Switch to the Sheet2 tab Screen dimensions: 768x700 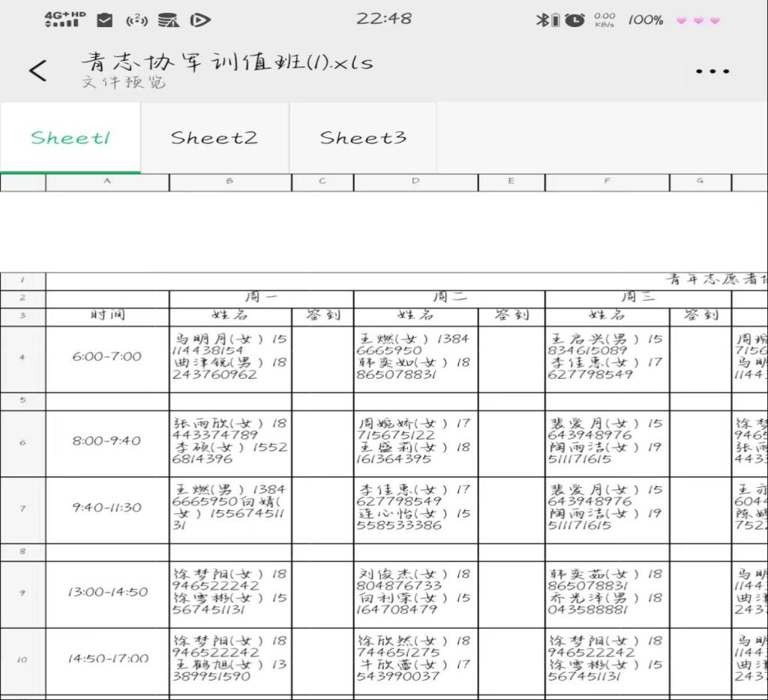214,137
